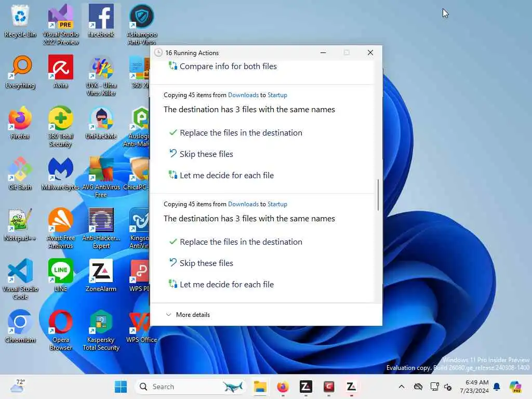Open the Recycle Bin desktop icon
The width and height of the screenshot is (532, 399).
click(x=20, y=21)
